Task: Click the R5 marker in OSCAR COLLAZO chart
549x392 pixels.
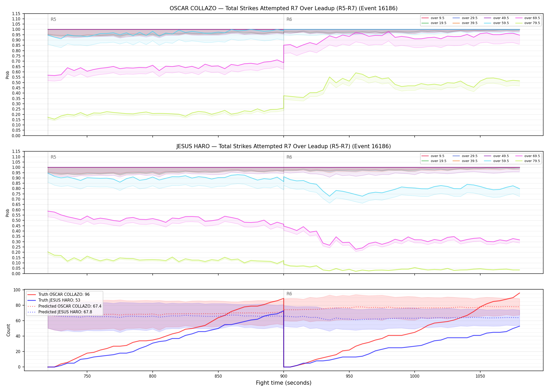Action: [53, 19]
